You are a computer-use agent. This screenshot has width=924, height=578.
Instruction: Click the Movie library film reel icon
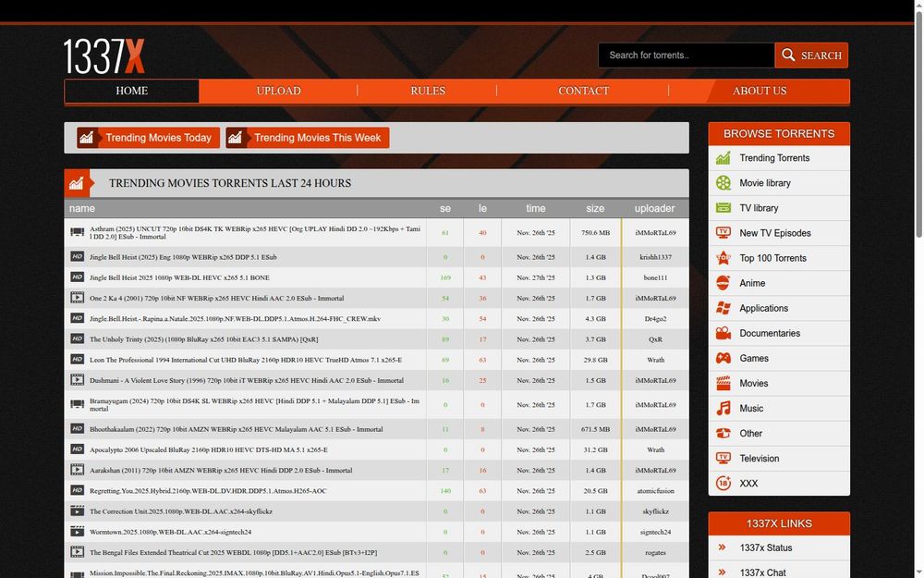coord(723,183)
